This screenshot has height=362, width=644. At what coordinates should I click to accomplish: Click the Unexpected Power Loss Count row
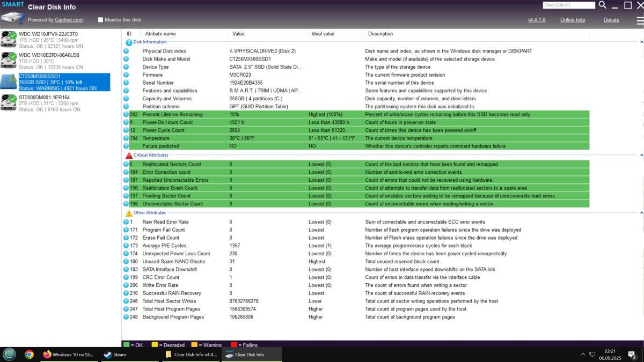click(x=356, y=254)
